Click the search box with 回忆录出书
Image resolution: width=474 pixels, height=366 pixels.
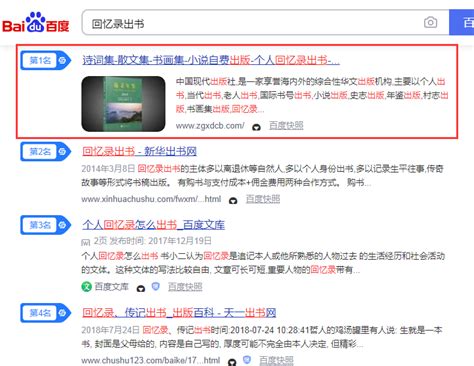click(x=265, y=23)
